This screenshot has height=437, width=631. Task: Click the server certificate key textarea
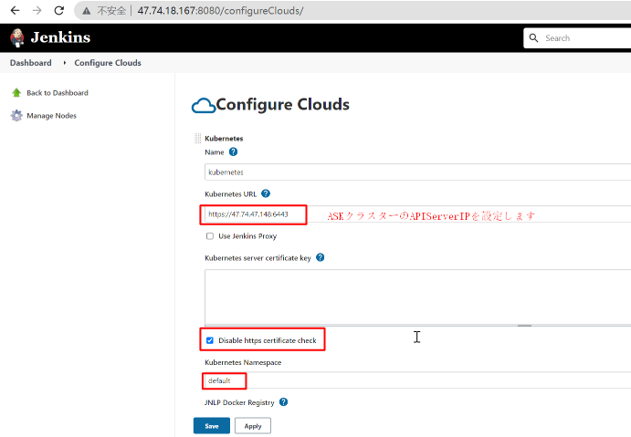click(x=417, y=297)
